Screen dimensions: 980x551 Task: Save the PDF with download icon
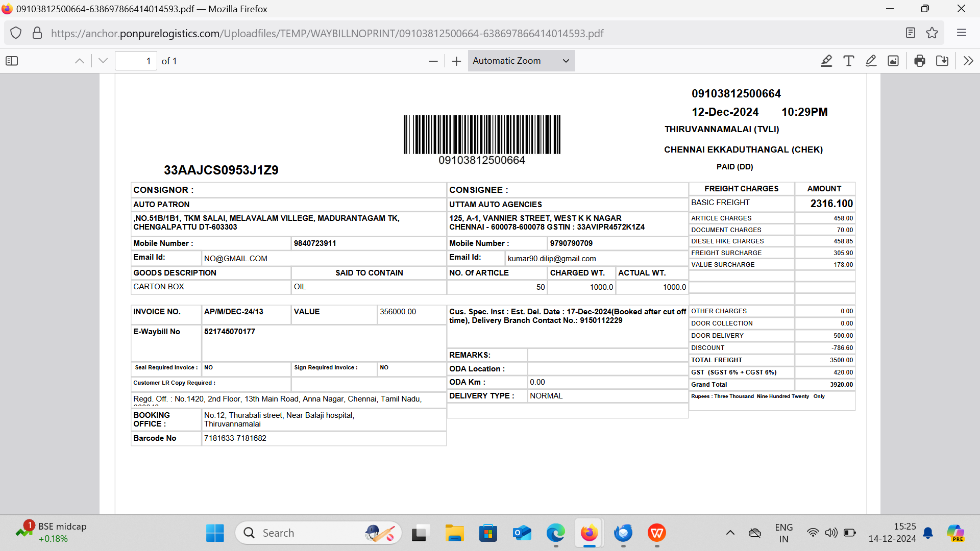click(942, 61)
